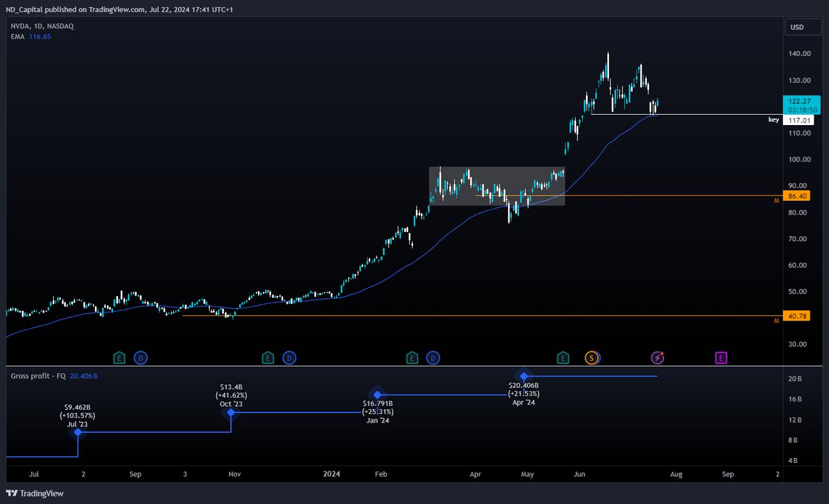This screenshot has height=504, width=829.
Task: Click the purple upcoming earnings E icon
Action: click(x=721, y=358)
